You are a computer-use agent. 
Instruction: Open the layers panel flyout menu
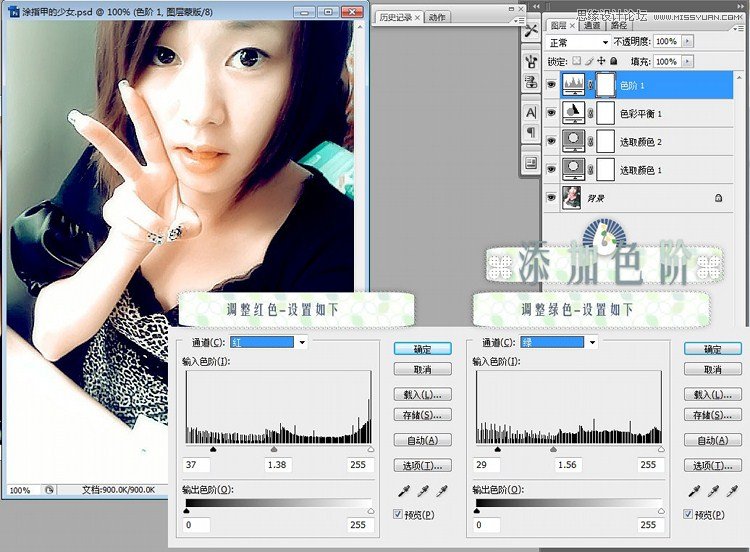pyautogui.click(x=738, y=28)
